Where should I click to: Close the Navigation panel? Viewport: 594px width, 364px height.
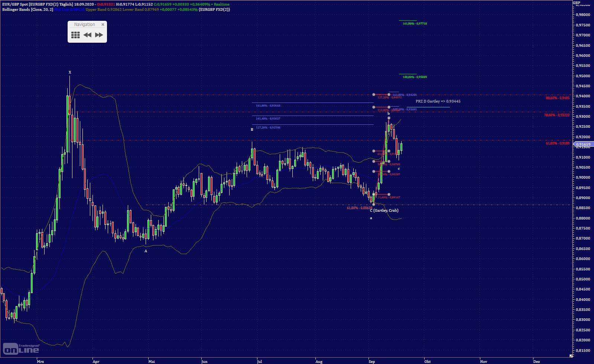pos(103,25)
